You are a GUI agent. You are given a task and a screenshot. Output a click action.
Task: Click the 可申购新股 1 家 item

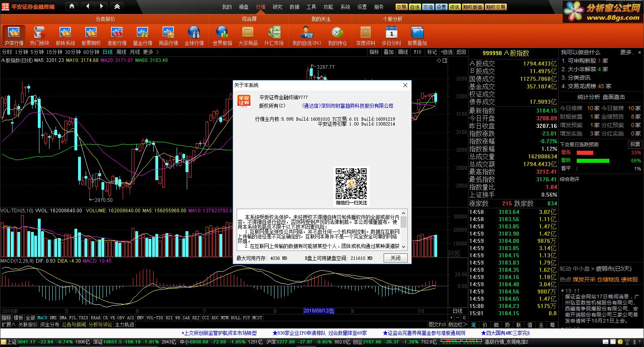585,61
